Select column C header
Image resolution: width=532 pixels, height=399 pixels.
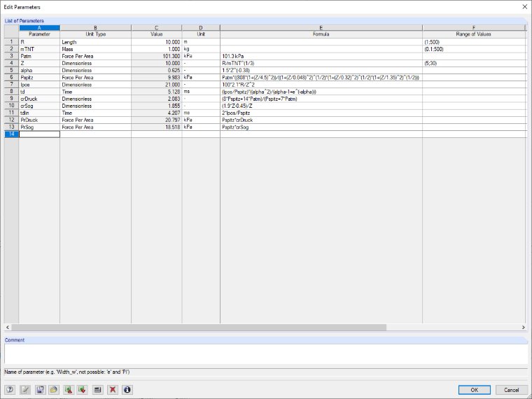point(156,28)
